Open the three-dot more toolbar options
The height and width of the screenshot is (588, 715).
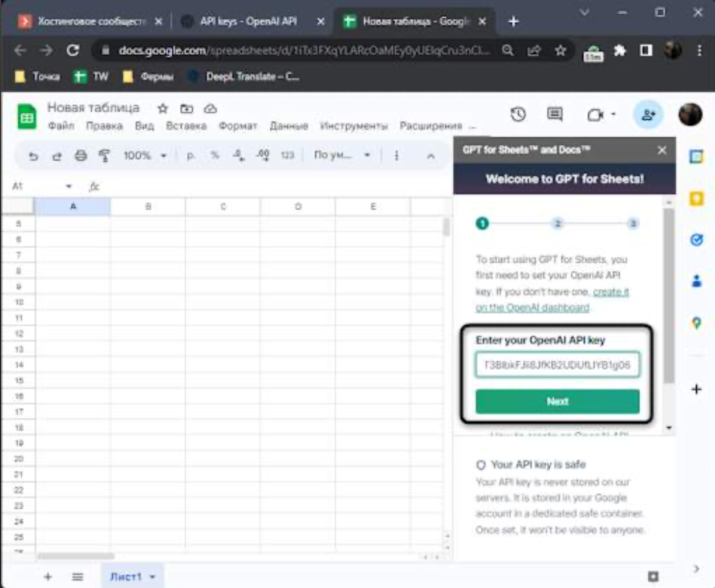point(396,156)
